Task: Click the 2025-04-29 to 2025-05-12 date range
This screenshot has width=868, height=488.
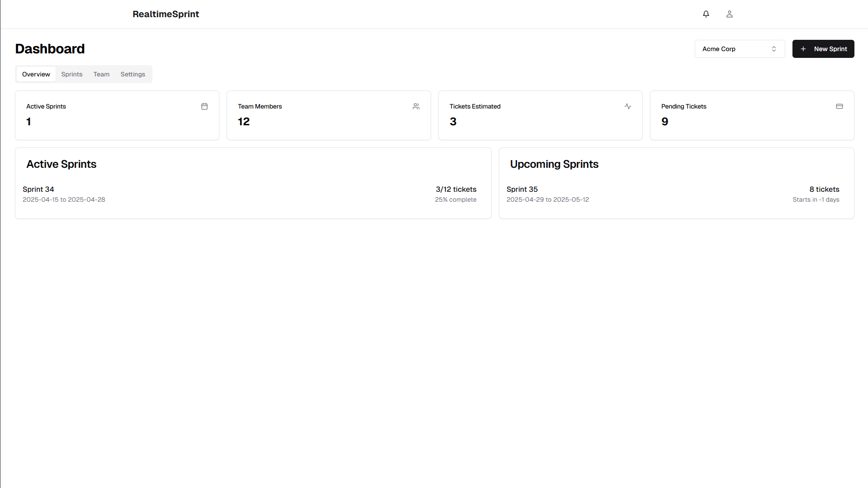Action: (x=548, y=199)
